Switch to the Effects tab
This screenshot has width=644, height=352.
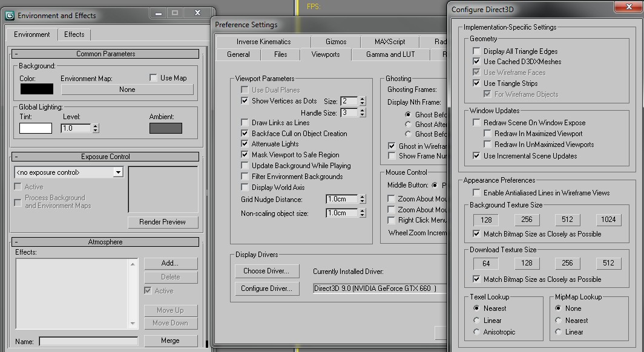pyautogui.click(x=74, y=34)
